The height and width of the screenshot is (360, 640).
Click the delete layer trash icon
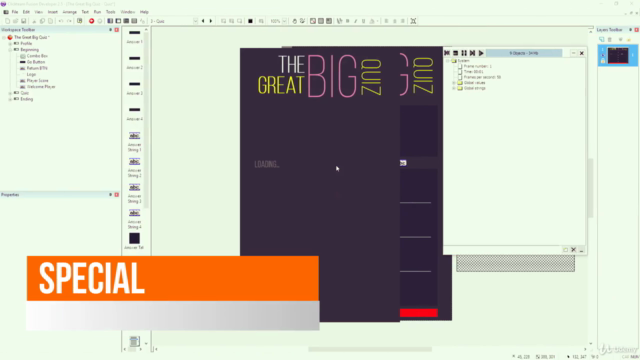click(x=610, y=39)
